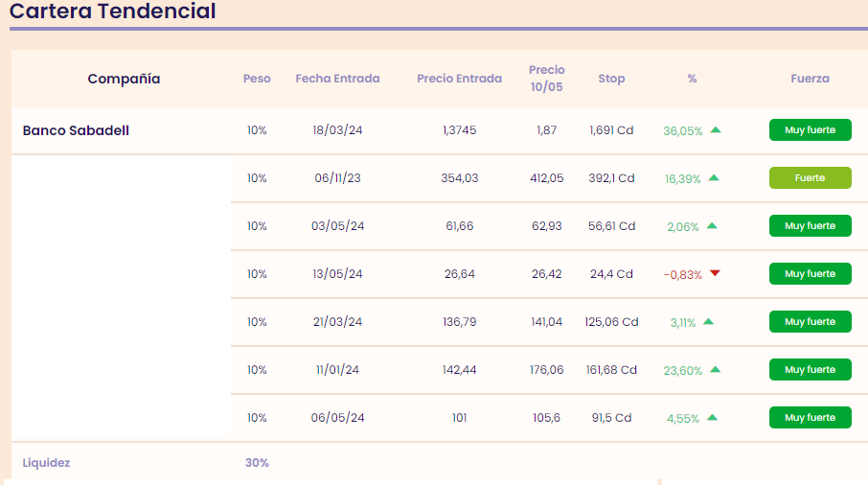Click the Compañía column header

click(124, 79)
